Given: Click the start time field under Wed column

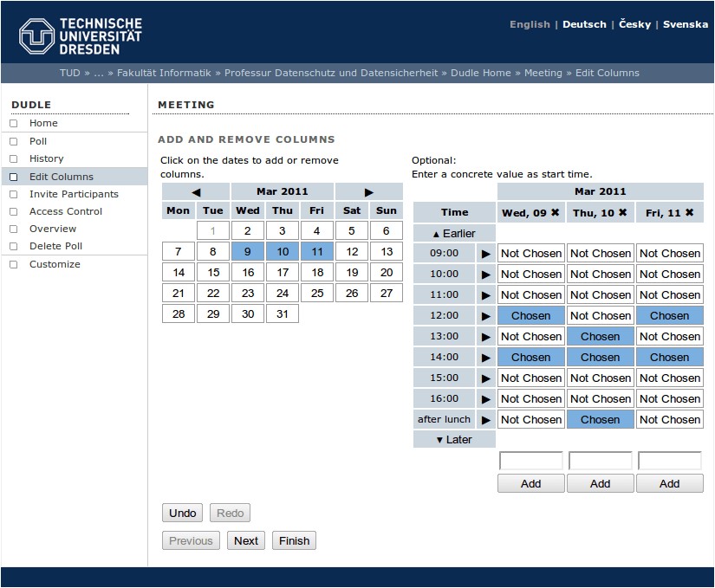Looking at the screenshot, I should tap(530, 462).
